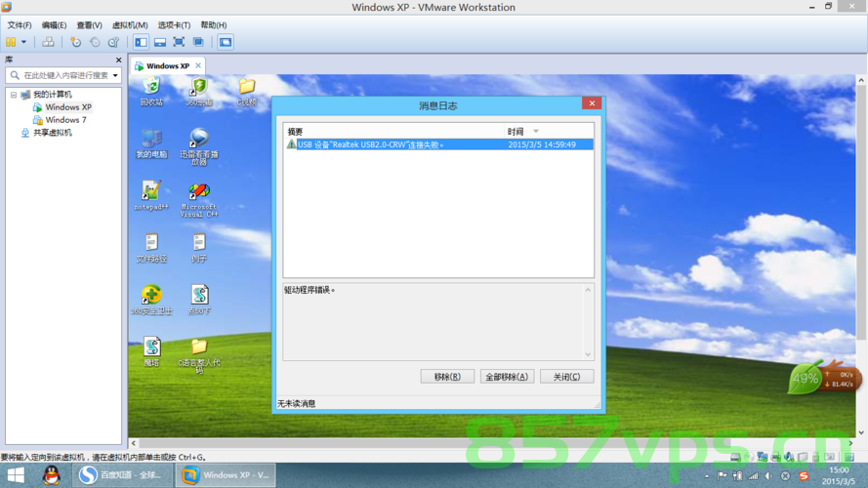Select 共享虚拟机 in the library tree
868x488 pixels.
52,132
